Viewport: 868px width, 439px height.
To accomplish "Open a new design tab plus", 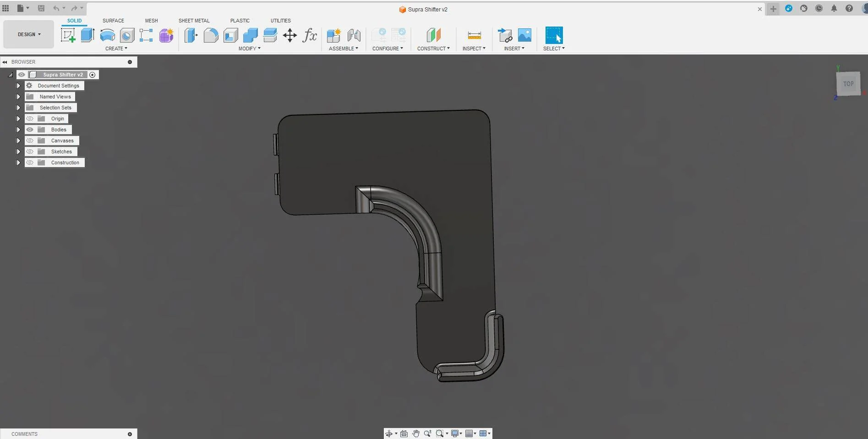I will click(x=773, y=9).
